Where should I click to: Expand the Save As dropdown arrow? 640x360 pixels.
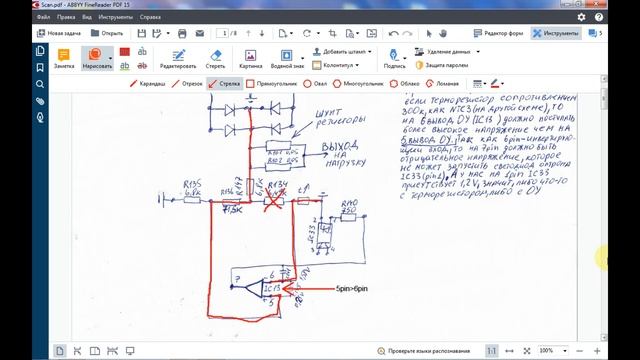(168, 33)
